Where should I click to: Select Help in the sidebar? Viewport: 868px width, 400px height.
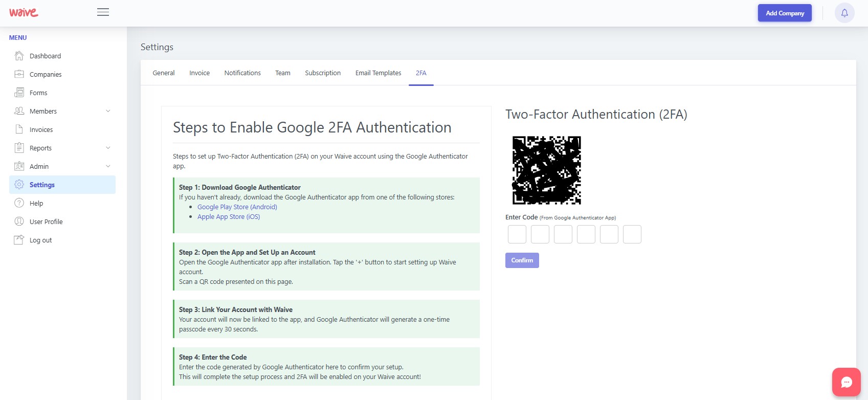click(x=36, y=203)
